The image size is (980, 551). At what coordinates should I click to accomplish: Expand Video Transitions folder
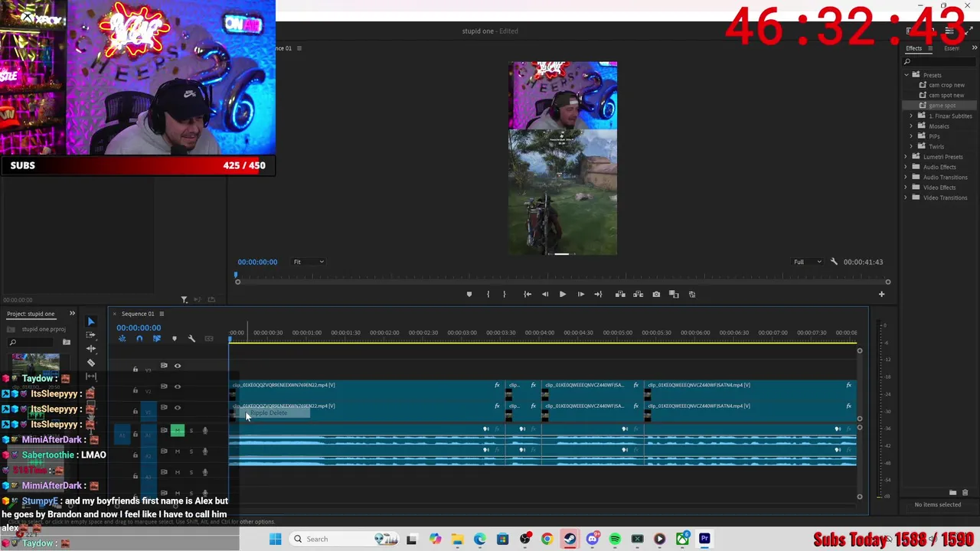click(906, 197)
